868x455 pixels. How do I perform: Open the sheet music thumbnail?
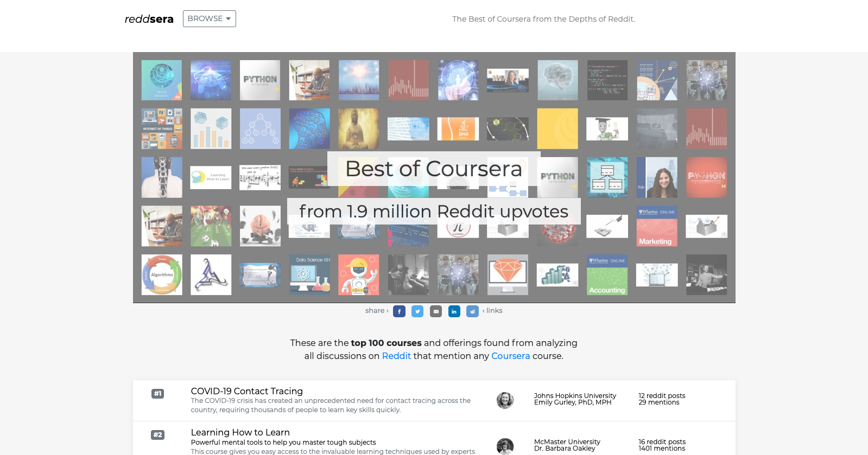click(260, 177)
